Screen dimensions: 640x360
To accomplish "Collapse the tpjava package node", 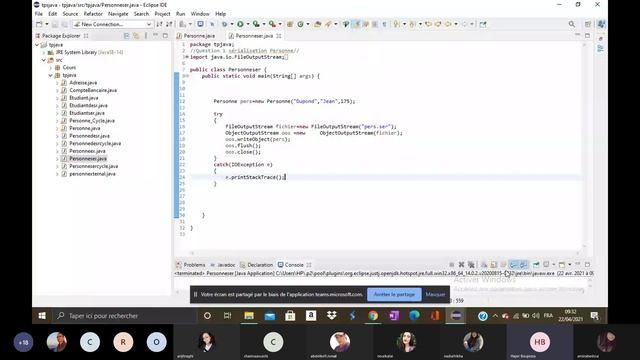I will pyautogui.click(x=51, y=76).
